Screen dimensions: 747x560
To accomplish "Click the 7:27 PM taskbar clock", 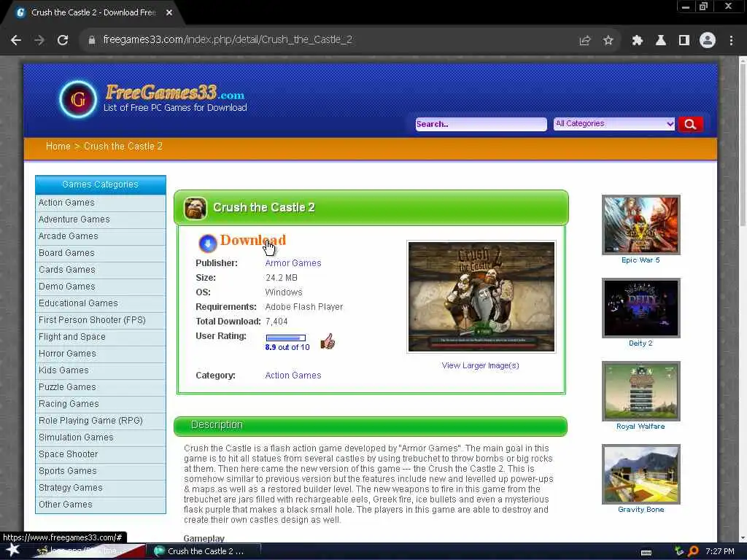I will point(720,551).
